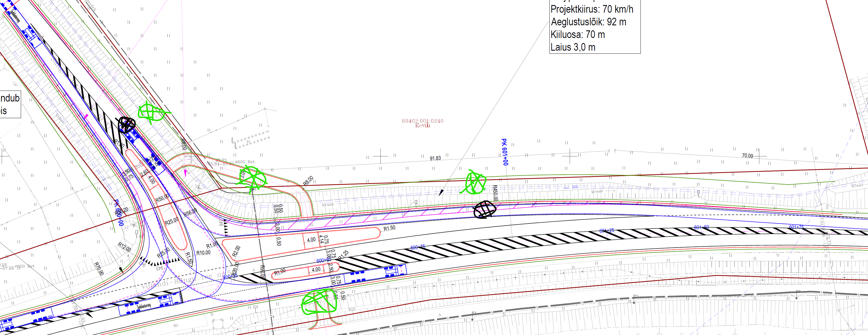Viewport: 868px width, 335px height.
Task: Click the 'R450.00' radius label
Action: [495, 193]
